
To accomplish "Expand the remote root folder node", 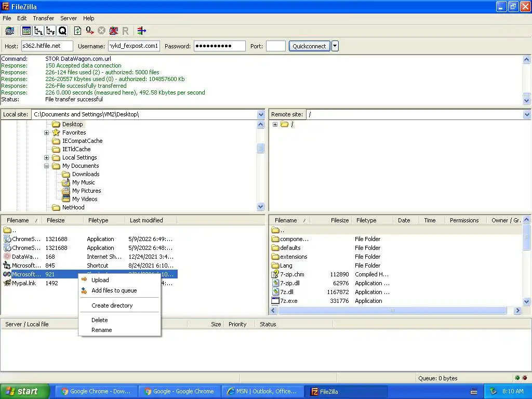I will [x=275, y=124].
